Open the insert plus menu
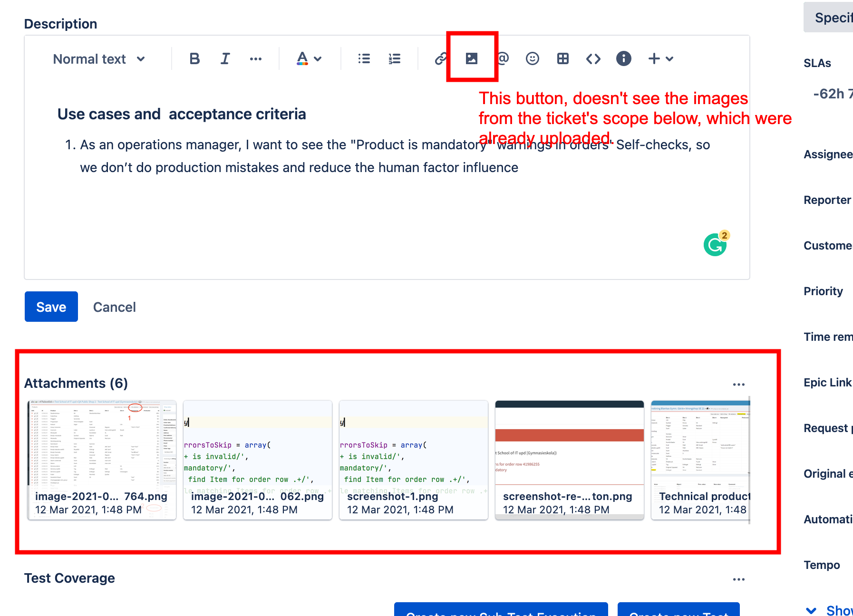The image size is (853, 616). pyautogui.click(x=661, y=59)
